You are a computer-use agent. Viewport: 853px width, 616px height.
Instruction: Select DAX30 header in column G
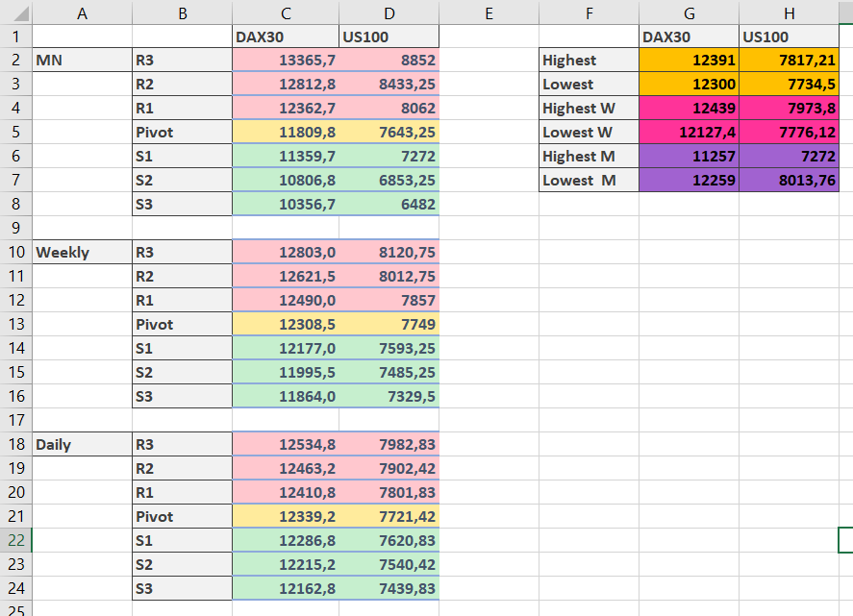click(x=689, y=37)
